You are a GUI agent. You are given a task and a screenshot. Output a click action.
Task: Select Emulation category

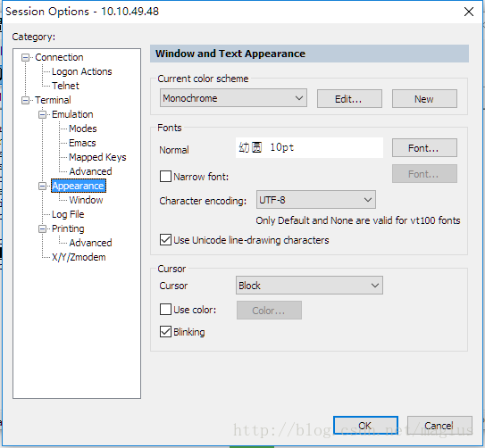coord(72,114)
